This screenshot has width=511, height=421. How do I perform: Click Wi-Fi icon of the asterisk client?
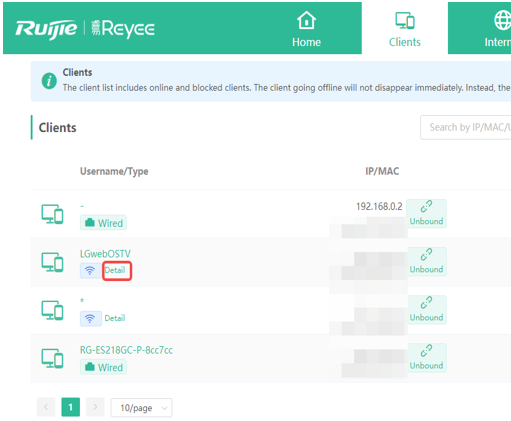coord(90,318)
